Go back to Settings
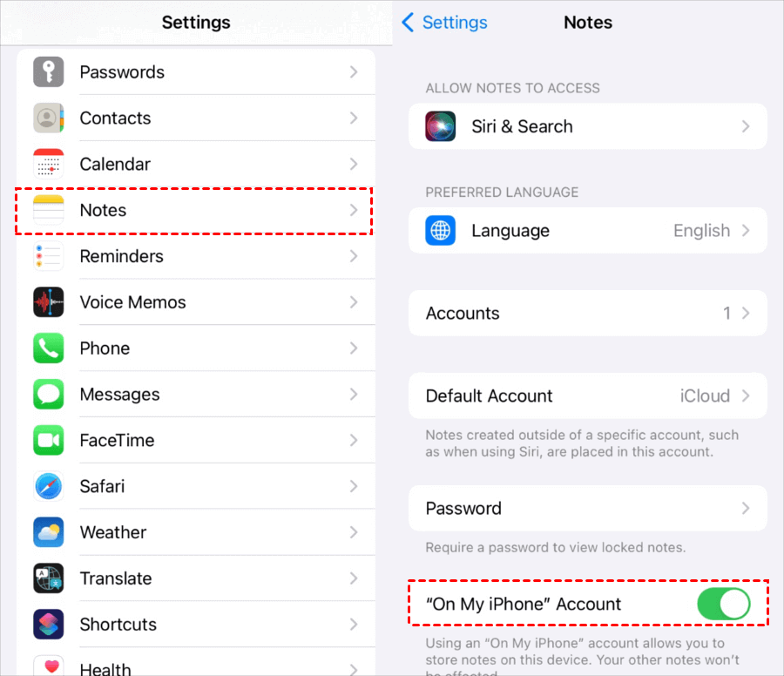The image size is (784, 676). pos(444,23)
